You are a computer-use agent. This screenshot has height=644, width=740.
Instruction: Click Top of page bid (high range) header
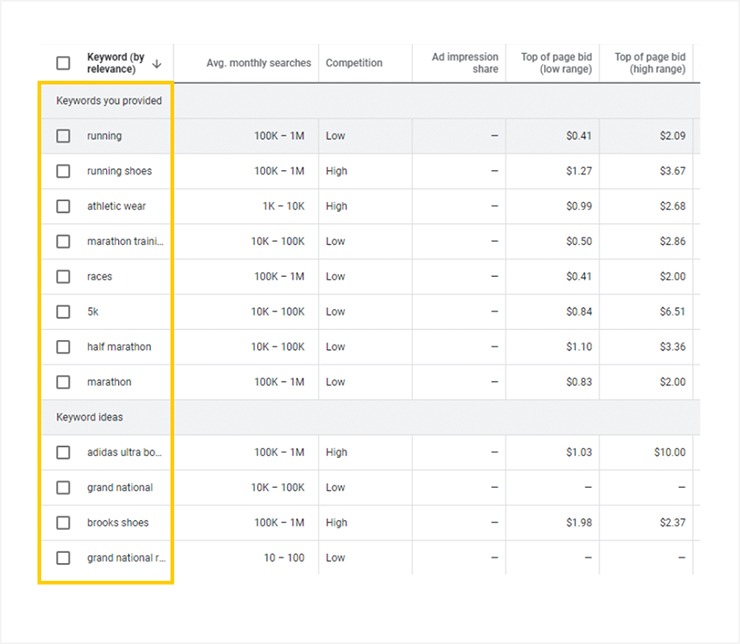point(650,63)
